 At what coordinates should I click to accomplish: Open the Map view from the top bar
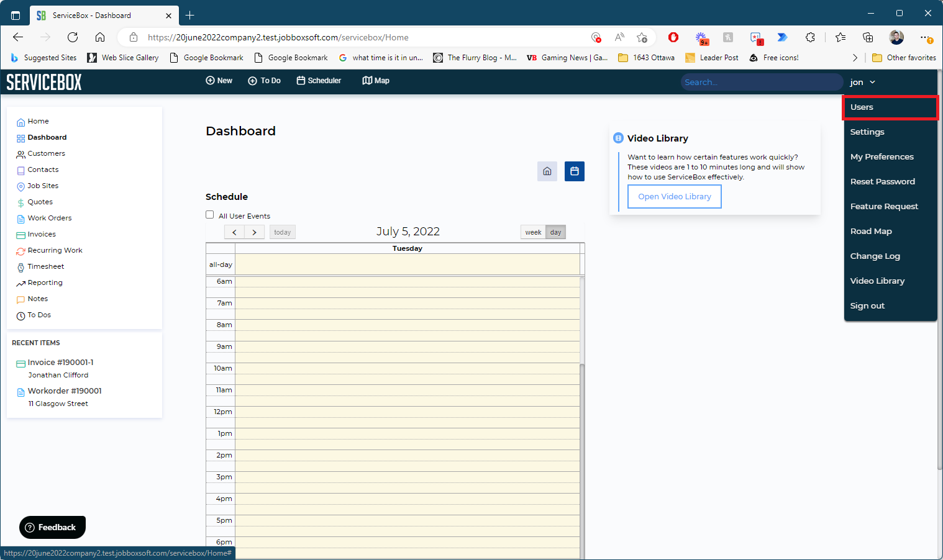(375, 81)
